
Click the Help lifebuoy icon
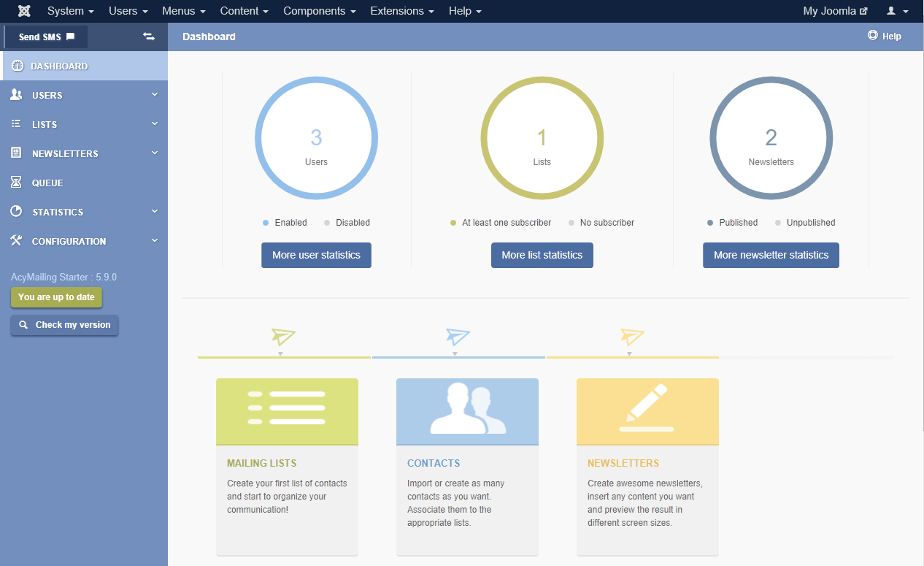coord(872,36)
